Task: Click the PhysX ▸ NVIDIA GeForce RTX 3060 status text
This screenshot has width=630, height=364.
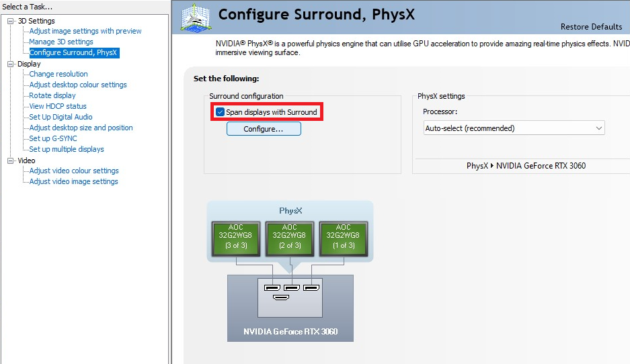Action: (526, 166)
